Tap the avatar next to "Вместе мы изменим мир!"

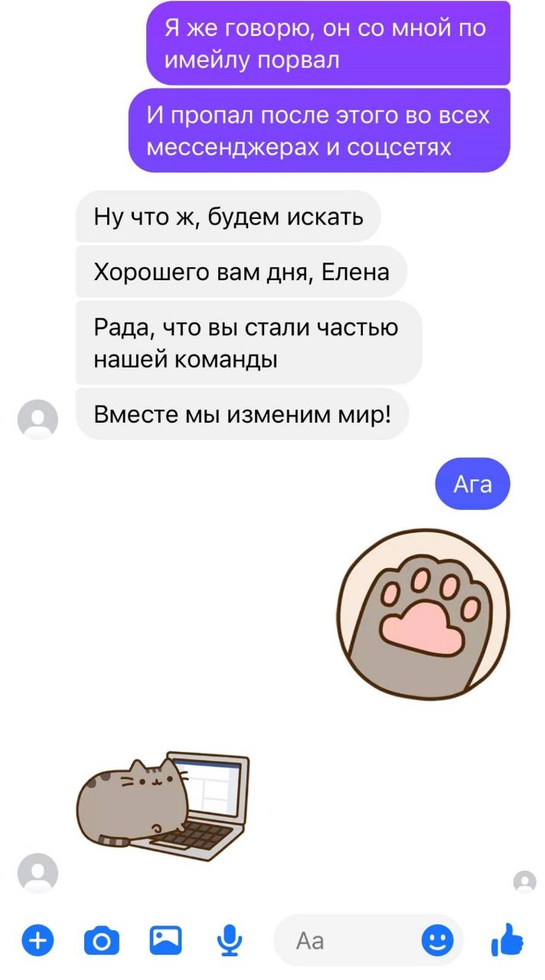click(38, 420)
